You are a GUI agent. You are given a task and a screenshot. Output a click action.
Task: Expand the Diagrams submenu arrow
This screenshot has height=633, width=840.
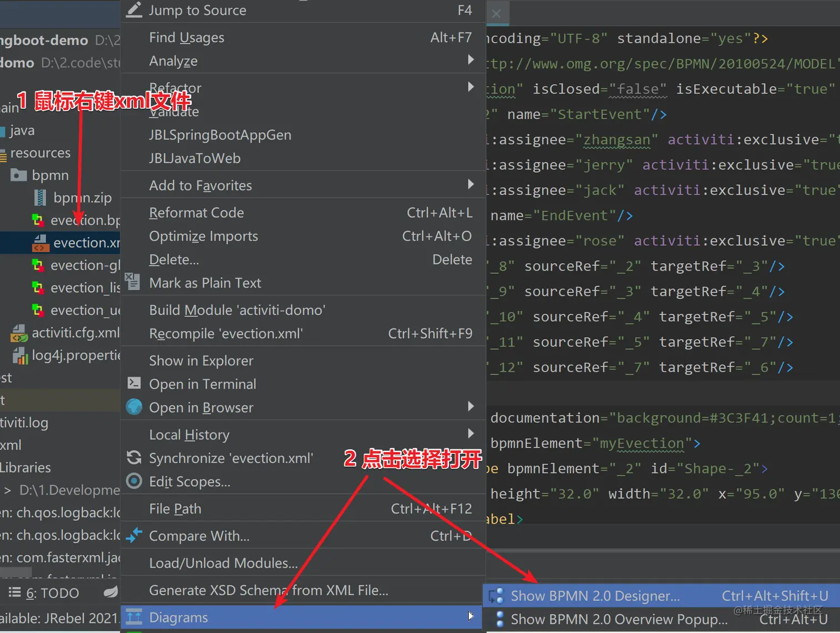point(471,616)
